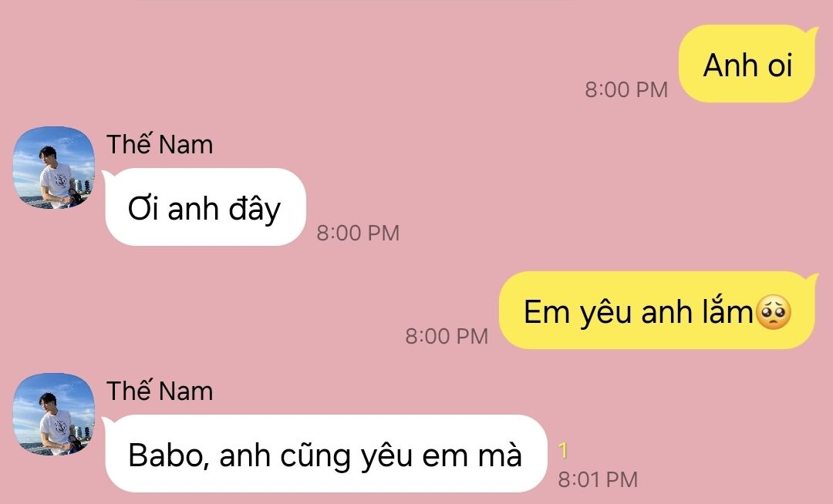The image size is (833, 504).
Task: Click the word 'đây' in the white bubble
Action: [x=255, y=209]
